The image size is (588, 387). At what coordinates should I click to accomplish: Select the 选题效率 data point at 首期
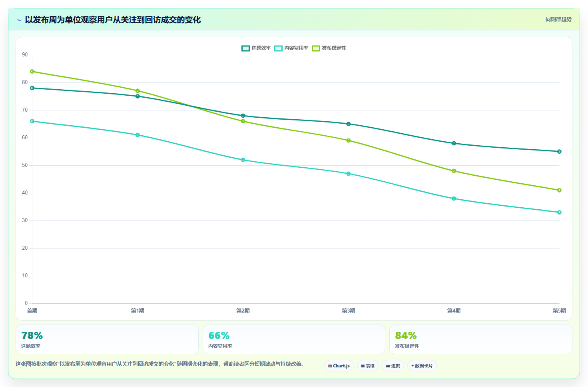click(x=32, y=88)
